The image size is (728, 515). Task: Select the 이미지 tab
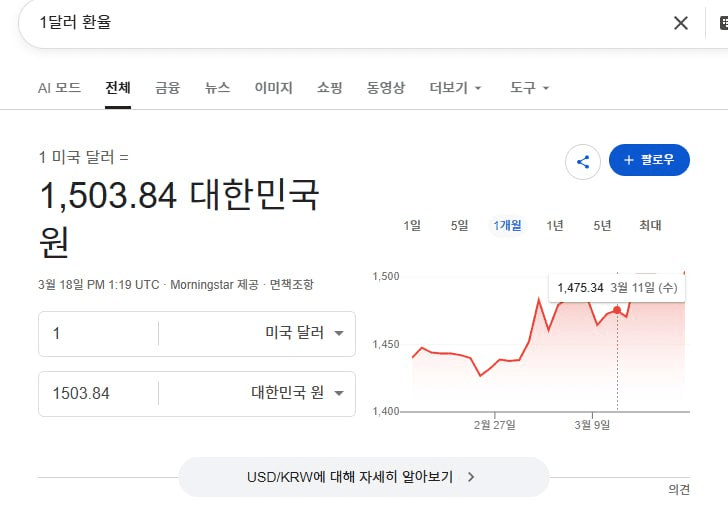tap(273, 88)
